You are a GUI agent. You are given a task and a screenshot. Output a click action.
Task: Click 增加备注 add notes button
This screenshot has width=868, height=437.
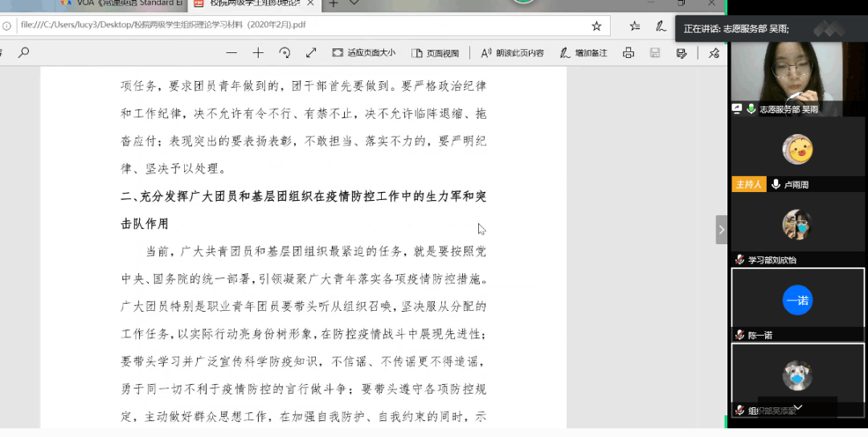click(x=583, y=53)
